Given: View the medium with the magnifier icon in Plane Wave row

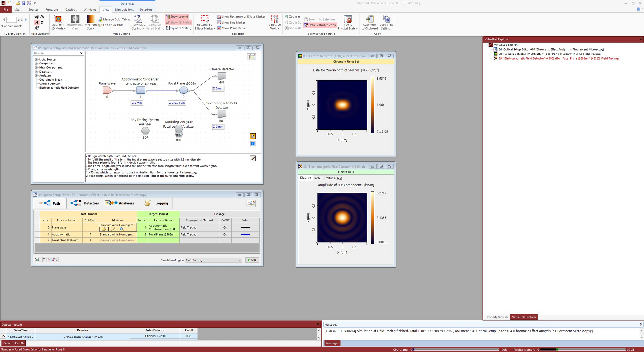Looking at the screenshot, I should (x=122, y=229).
